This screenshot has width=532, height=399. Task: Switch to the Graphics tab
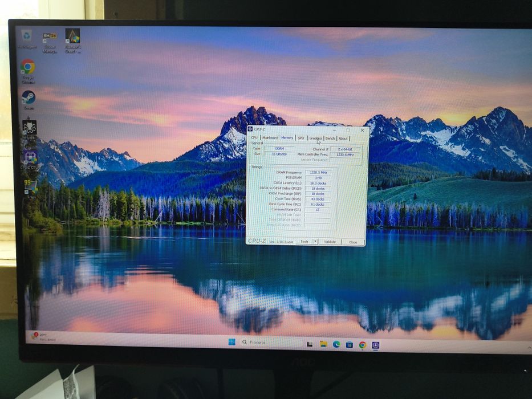coord(315,138)
